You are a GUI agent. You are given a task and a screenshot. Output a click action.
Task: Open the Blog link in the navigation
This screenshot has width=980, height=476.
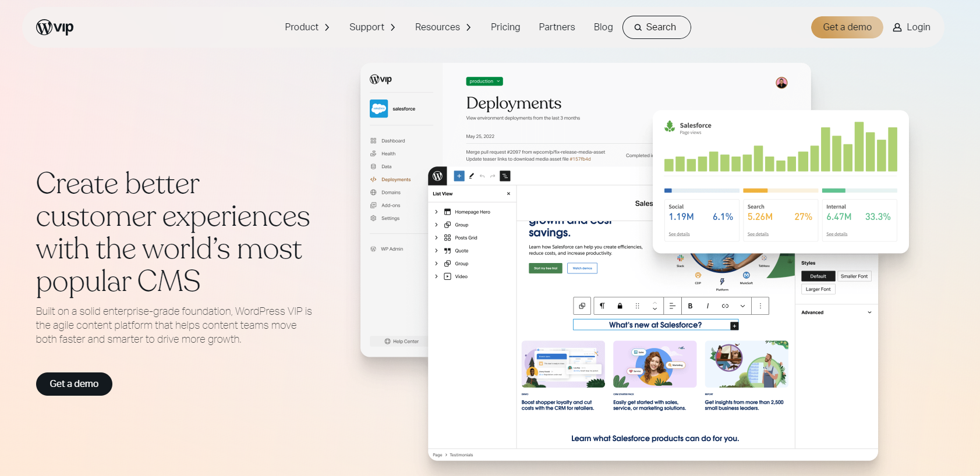point(603,27)
